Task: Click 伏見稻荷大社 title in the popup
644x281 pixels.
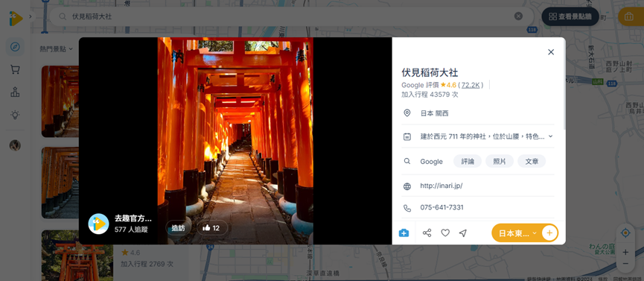Action: click(430, 73)
